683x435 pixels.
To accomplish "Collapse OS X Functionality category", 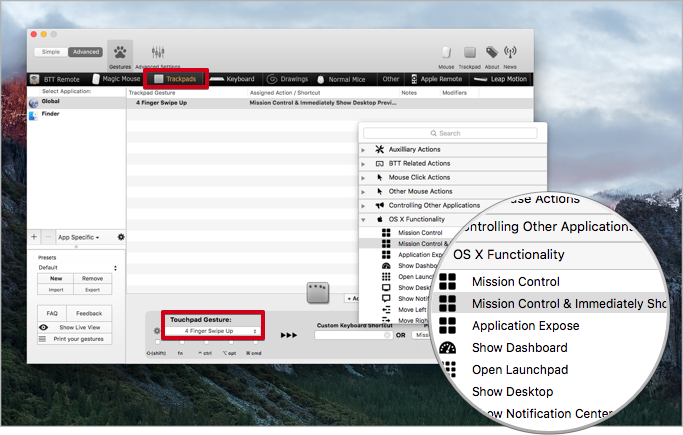I will tap(363, 219).
